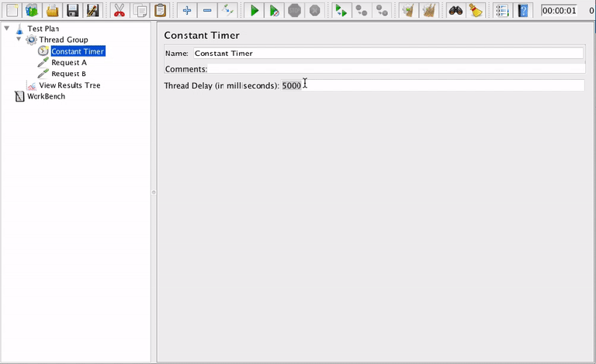Start the test with green play icon
This screenshot has width=596, height=364.
point(254,10)
